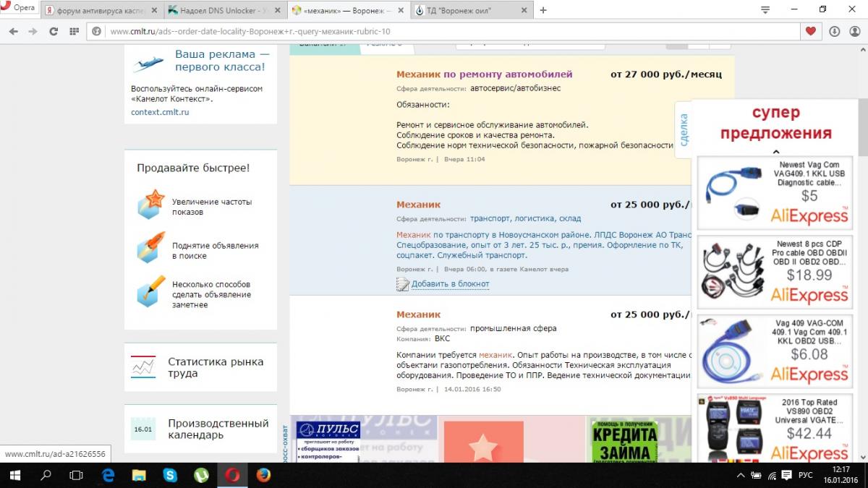Open the downloads icon in Opera toolbar

(x=834, y=31)
